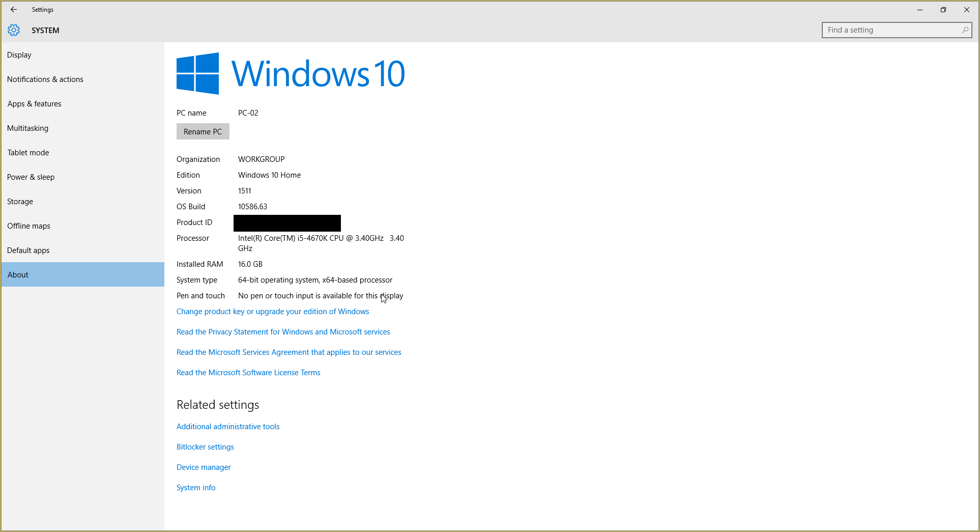This screenshot has width=980, height=532.
Task: Select Default apps in the sidebar
Action: pos(28,250)
